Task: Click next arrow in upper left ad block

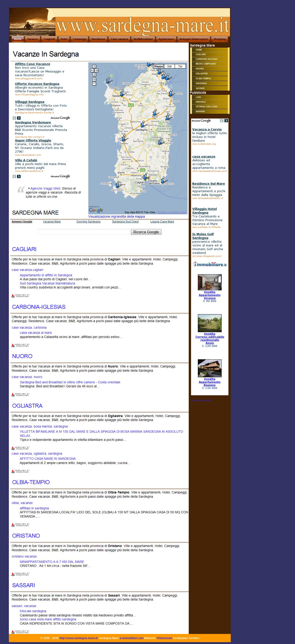Action: [x=19, y=118]
